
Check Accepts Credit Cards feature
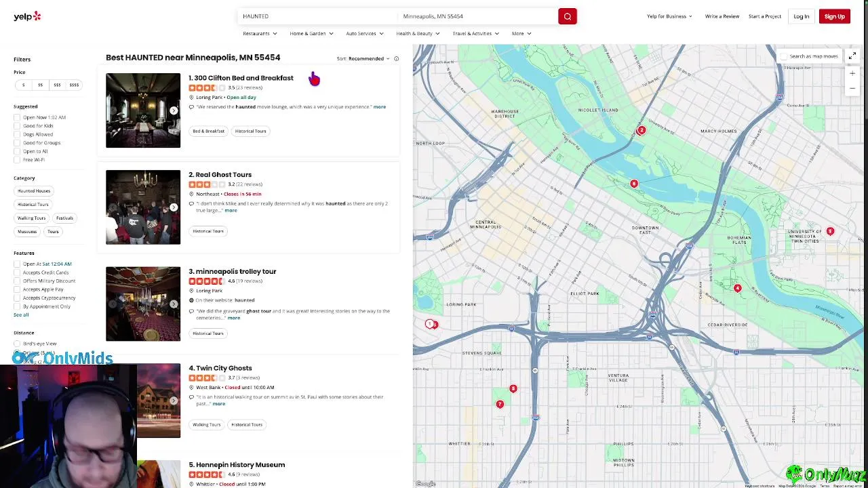[x=17, y=272]
